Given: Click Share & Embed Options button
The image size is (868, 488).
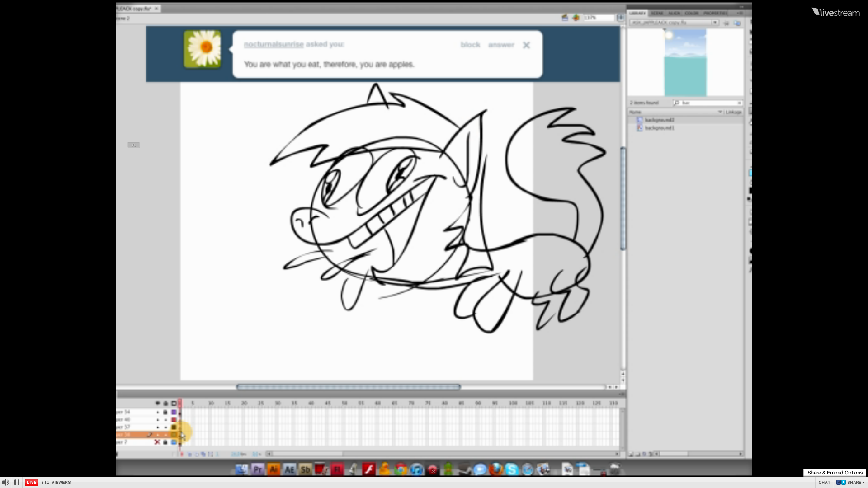Looking at the screenshot, I should 835,472.
